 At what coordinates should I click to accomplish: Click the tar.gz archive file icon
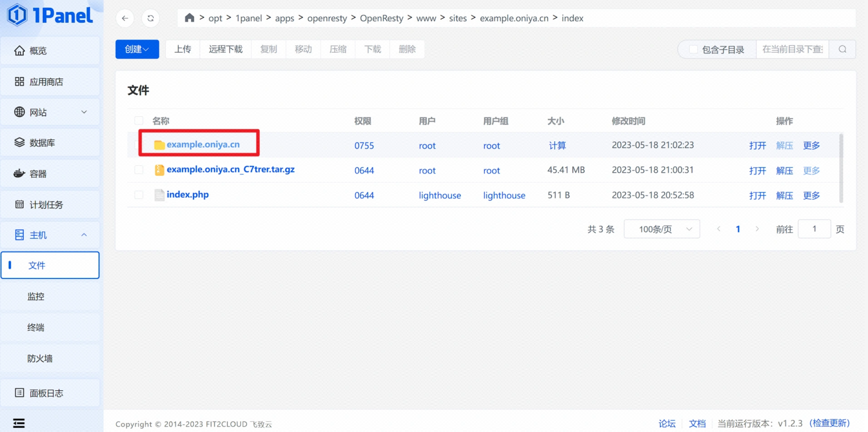(159, 170)
